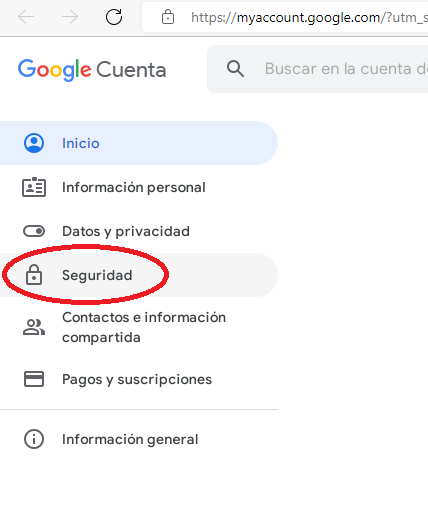The height and width of the screenshot is (508, 428).
Task: Click the toggle-shaped Datos y privacidad icon
Action: coord(34,231)
